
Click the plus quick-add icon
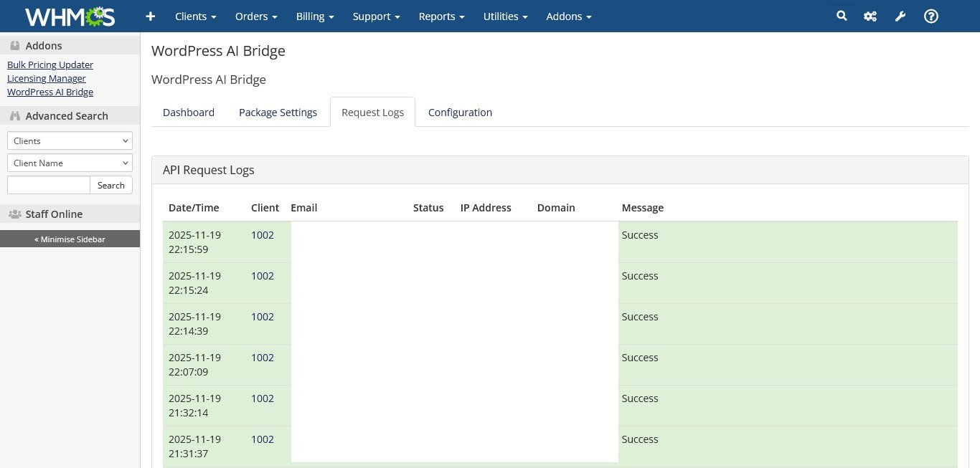pyautogui.click(x=150, y=16)
